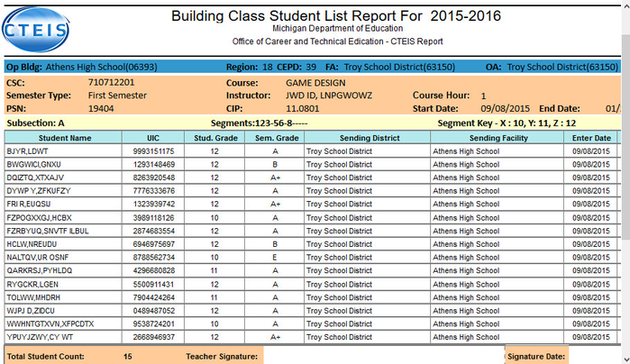Click the Sending District column header
Screen dimensions: 630x364
tap(368, 138)
